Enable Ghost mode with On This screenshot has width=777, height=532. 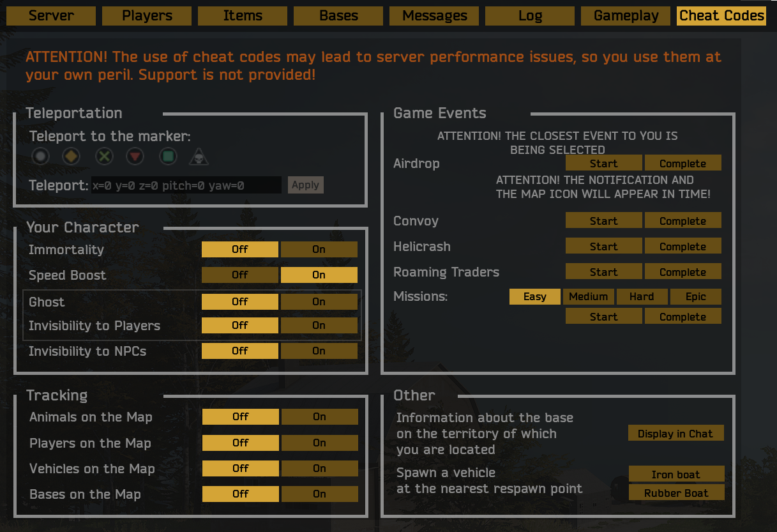tap(319, 302)
